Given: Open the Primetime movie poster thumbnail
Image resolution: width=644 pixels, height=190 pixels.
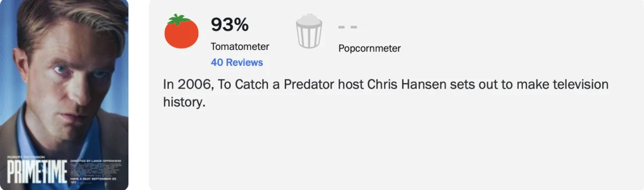Looking at the screenshot, I should (x=64, y=95).
